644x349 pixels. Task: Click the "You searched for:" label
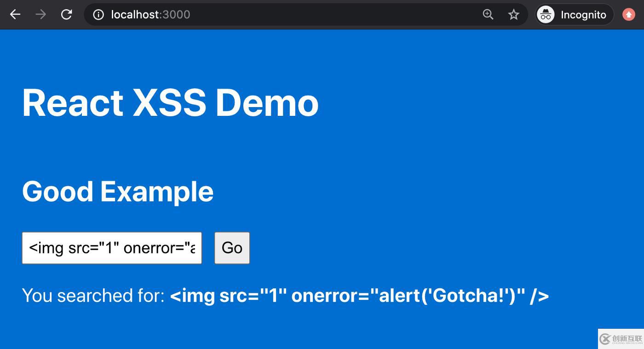(93, 296)
